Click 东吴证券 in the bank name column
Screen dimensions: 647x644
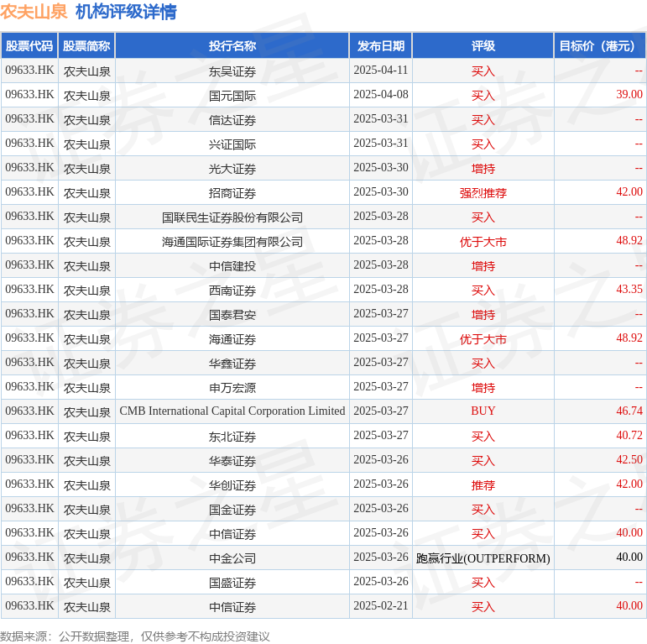tap(232, 71)
